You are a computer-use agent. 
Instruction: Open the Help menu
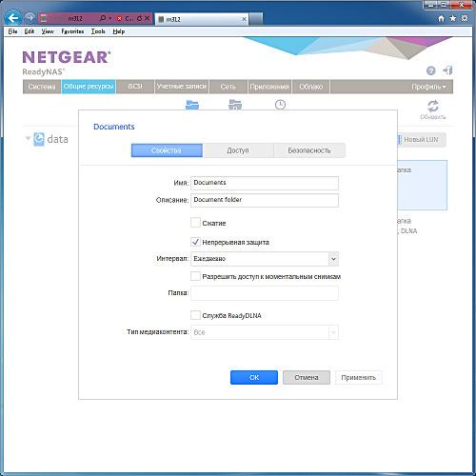pyautogui.click(x=119, y=31)
